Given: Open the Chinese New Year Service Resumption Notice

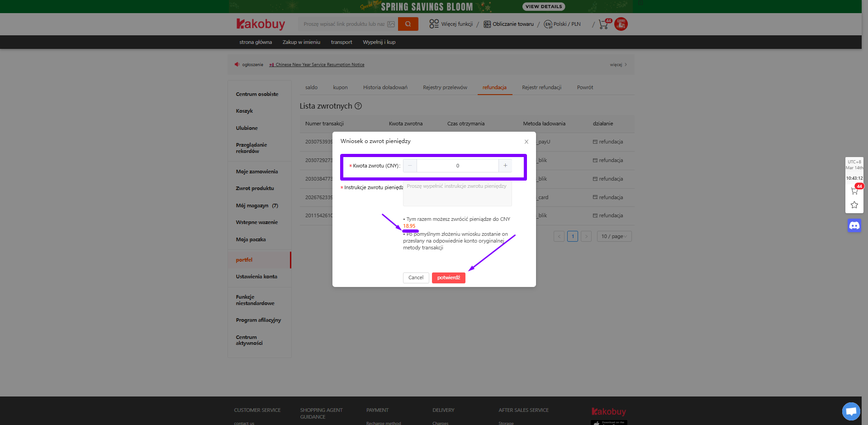Looking at the screenshot, I should click(x=319, y=64).
